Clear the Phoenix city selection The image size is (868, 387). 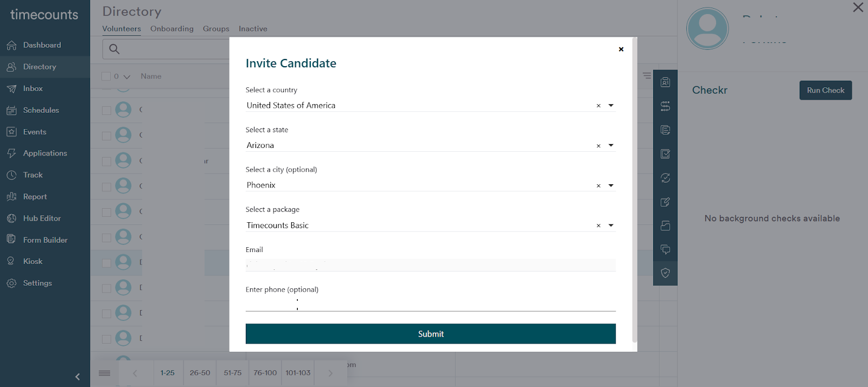coord(598,186)
